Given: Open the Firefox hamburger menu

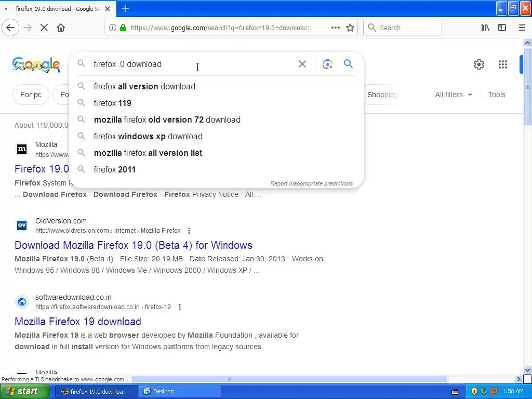Looking at the screenshot, I should click(522, 28).
